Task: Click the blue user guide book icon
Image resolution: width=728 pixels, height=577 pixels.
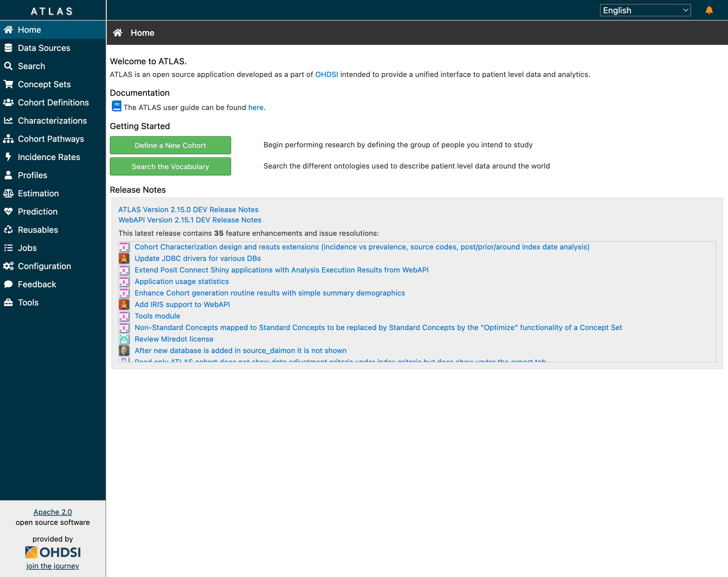Action: pos(116,106)
